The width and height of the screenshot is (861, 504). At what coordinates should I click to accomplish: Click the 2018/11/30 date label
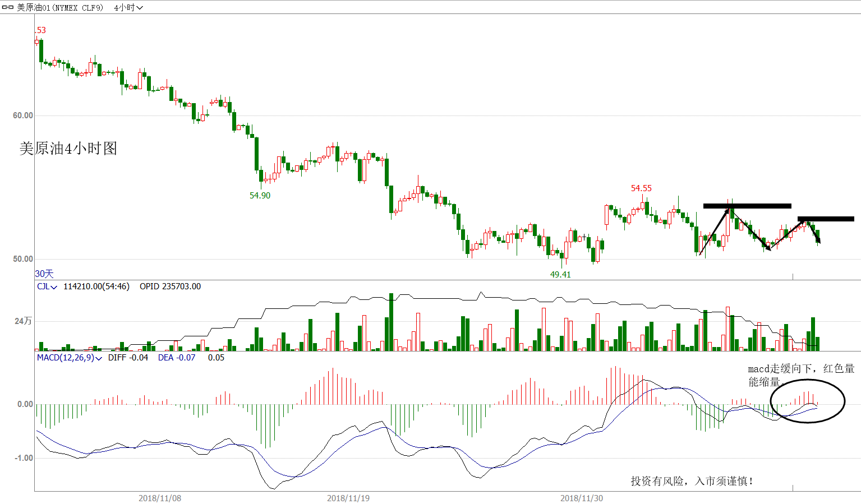point(582,498)
